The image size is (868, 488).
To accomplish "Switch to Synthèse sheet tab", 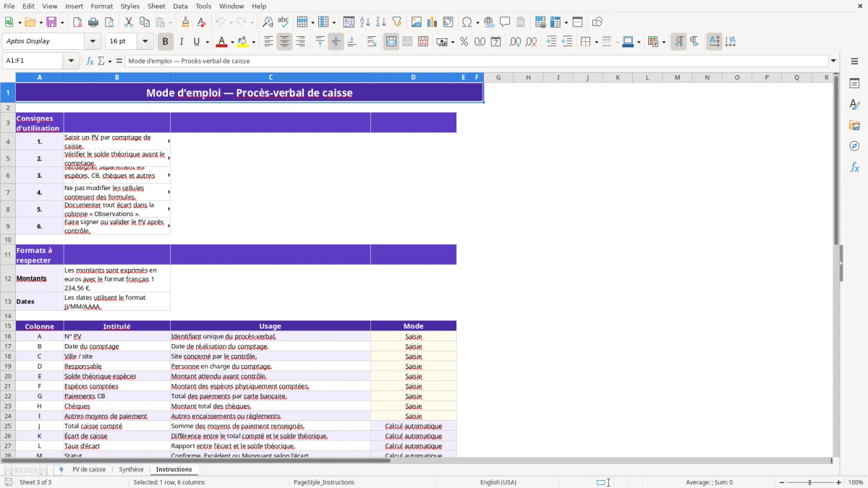I will tap(131, 470).
